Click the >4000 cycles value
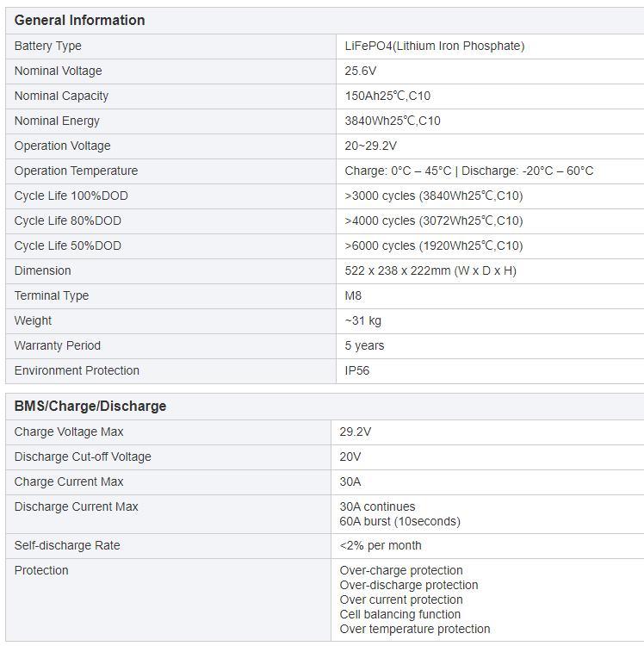The image size is (644, 646). click(x=433, y=221)
